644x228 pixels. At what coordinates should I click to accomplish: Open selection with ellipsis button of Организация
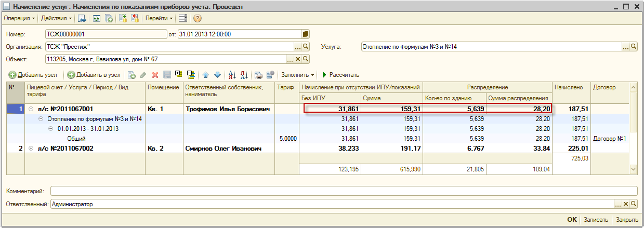[298, 47]
